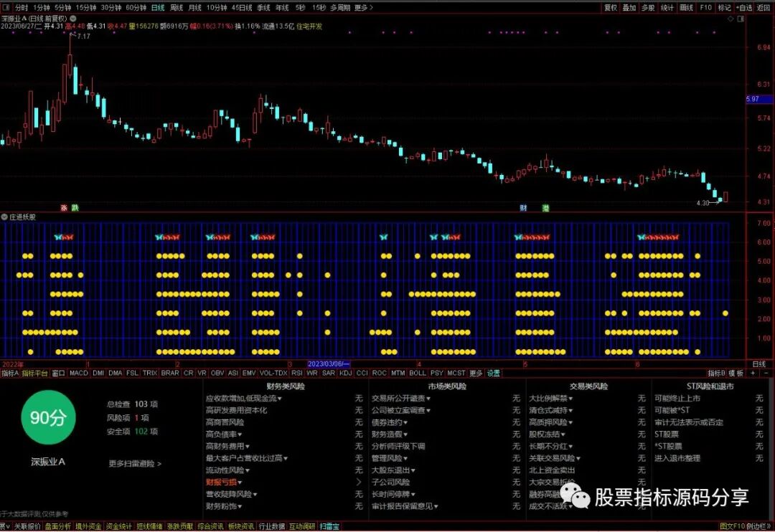Switch chart to 5分钟 period
The height and width of the screenshot is (532, 775).
pos(62,7)
